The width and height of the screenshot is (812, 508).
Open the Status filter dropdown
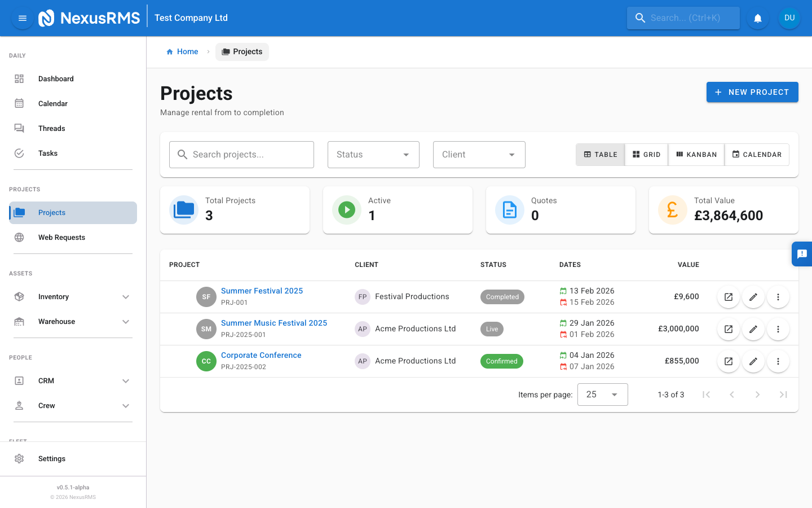coord(373,154)
